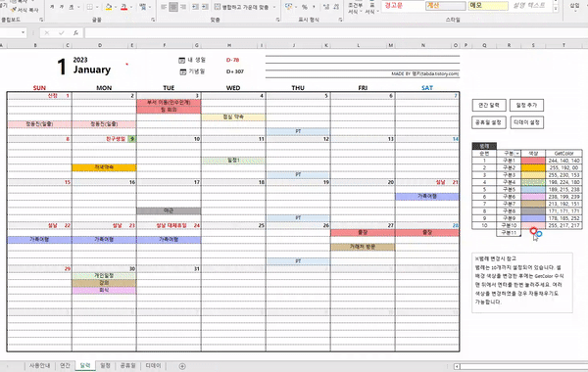Select the red 구분1 color swatch
The width and height of the screenshot is (588, 372).
pyautogui.click(x=533, y=161)
